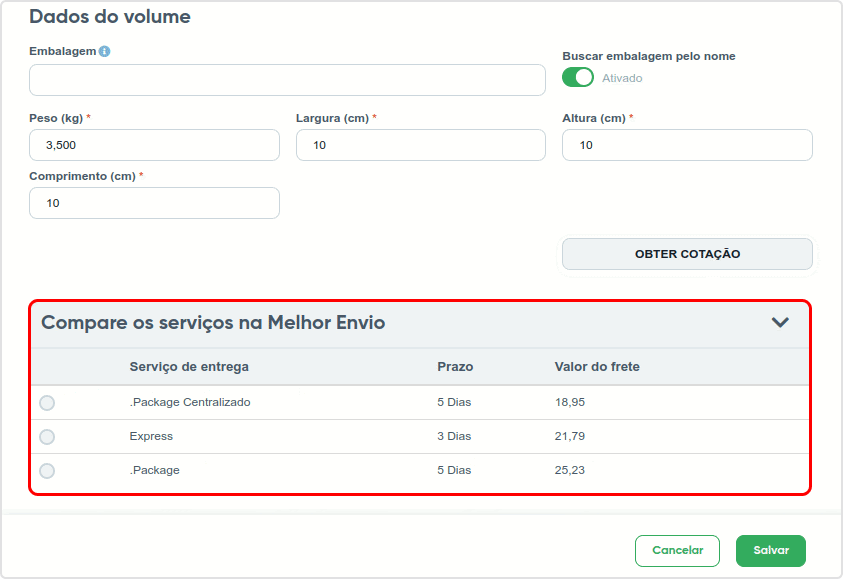This screenshot has width=843, height=579.
Task: Click the Comprimento (cm) input field
Action: 154,203
